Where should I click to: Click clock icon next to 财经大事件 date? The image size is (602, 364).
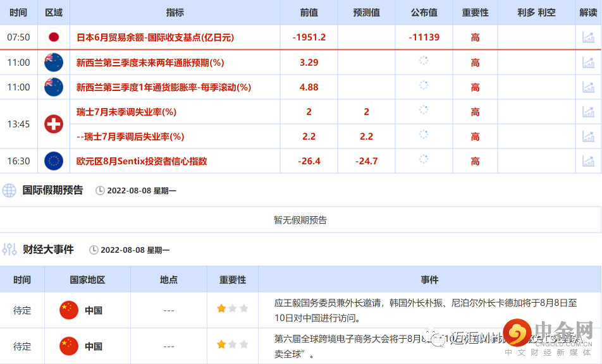point(94,250)
